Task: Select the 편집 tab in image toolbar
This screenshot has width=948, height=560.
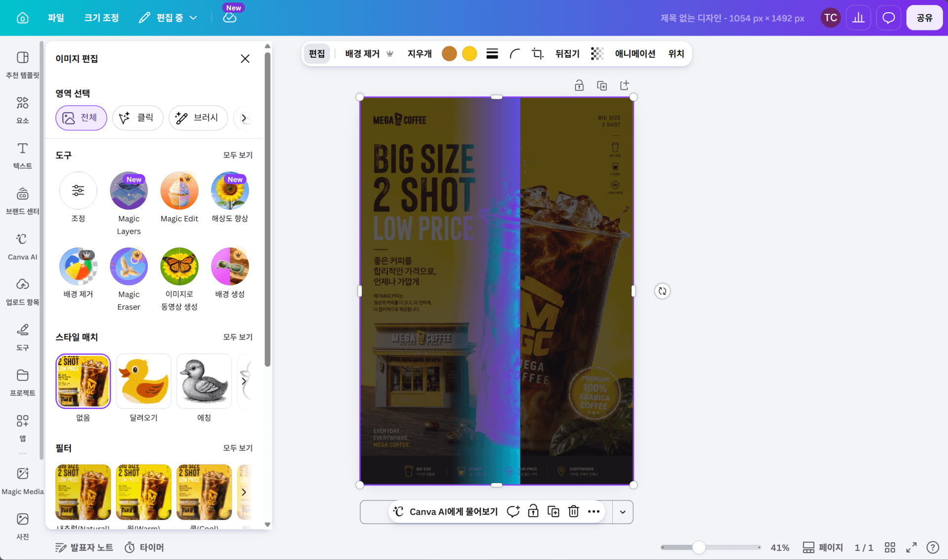Action: pos(316,54)
